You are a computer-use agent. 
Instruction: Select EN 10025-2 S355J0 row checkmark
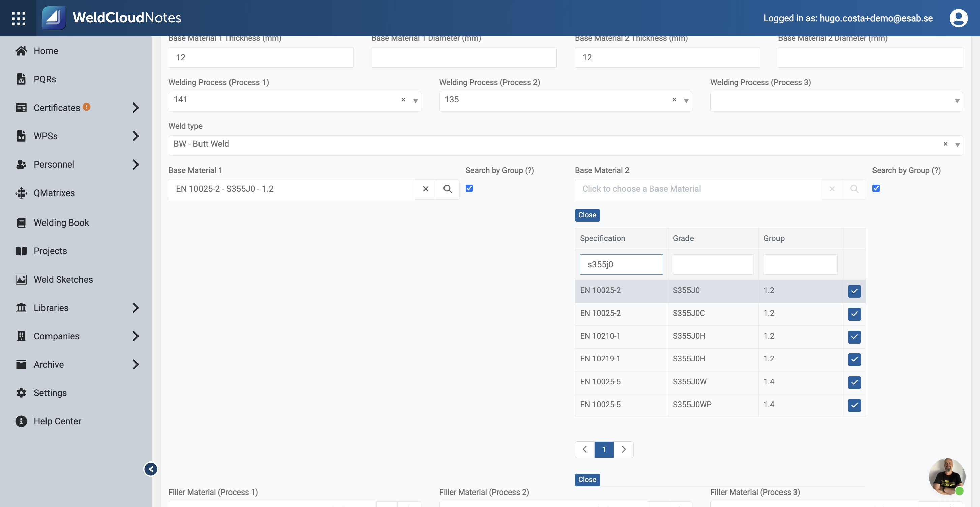tap(854, 291)
